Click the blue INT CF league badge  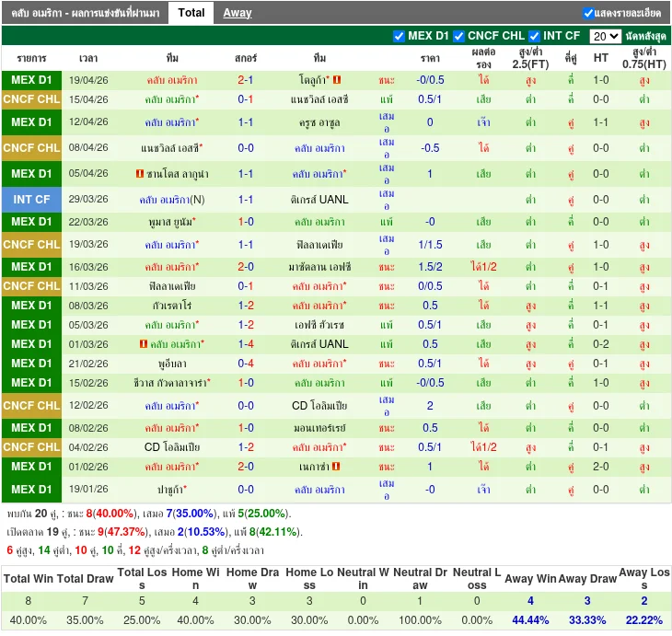[x=31, y=199]
